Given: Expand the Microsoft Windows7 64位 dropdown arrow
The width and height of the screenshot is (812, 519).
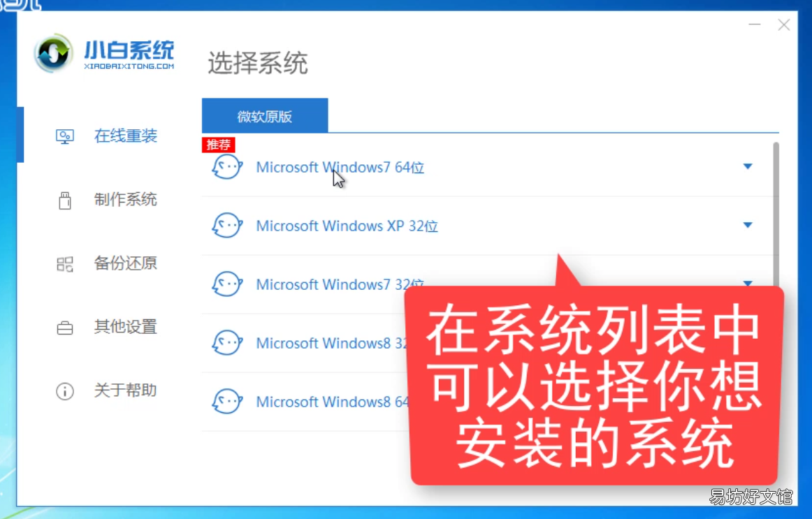Looking at the screenshot, I should (x=747, y=167).
